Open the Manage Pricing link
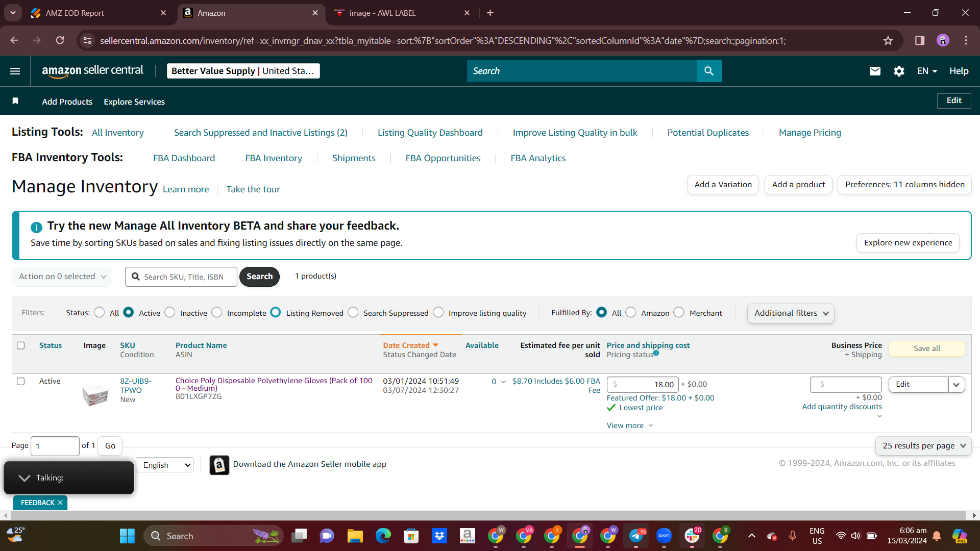 click(x=810, y=133)
